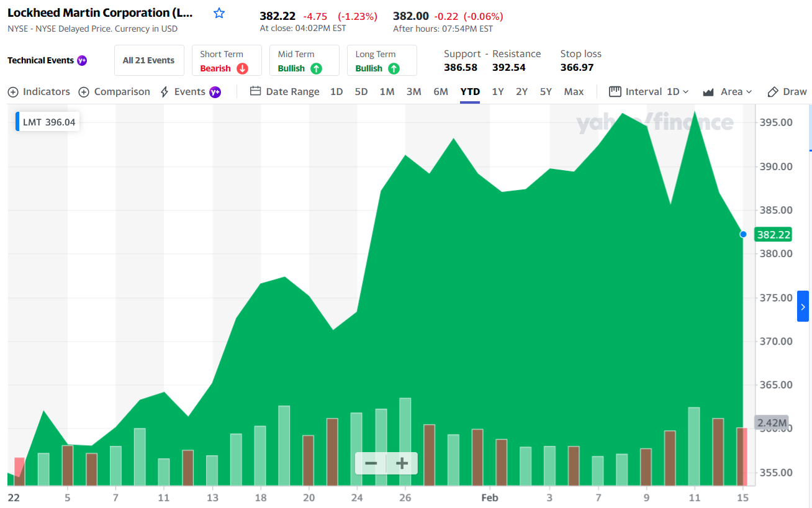
Task: Click the 382.22 green price tag
Action: [774, 235]
